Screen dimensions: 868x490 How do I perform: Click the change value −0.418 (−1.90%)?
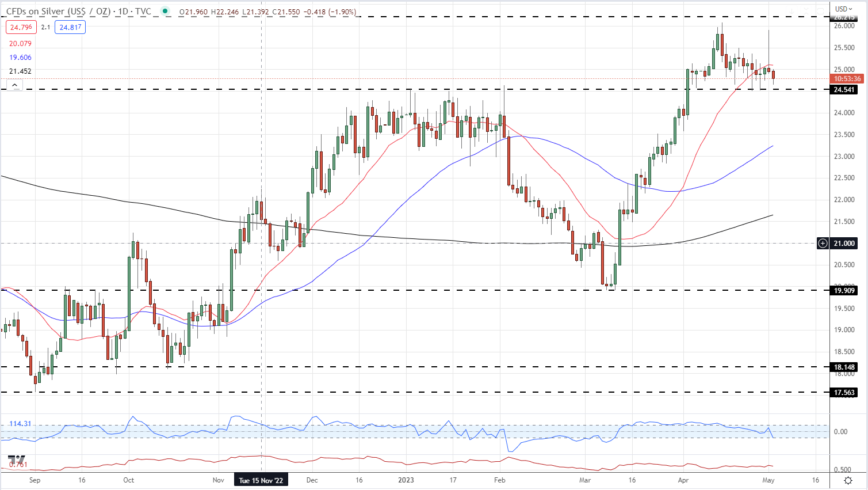click(330, 12)
